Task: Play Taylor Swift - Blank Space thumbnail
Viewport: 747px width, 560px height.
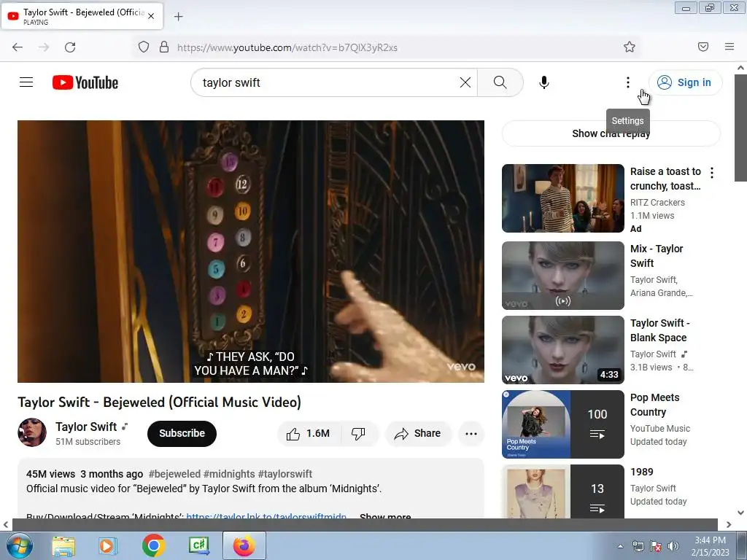Action: 562,350
